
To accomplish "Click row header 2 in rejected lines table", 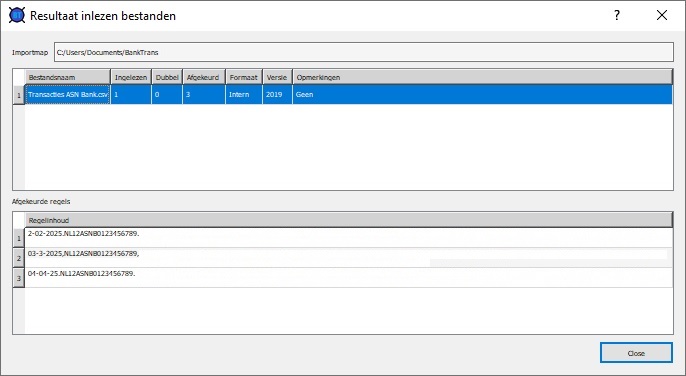I will pyautogui.click(x=18, y=258).
